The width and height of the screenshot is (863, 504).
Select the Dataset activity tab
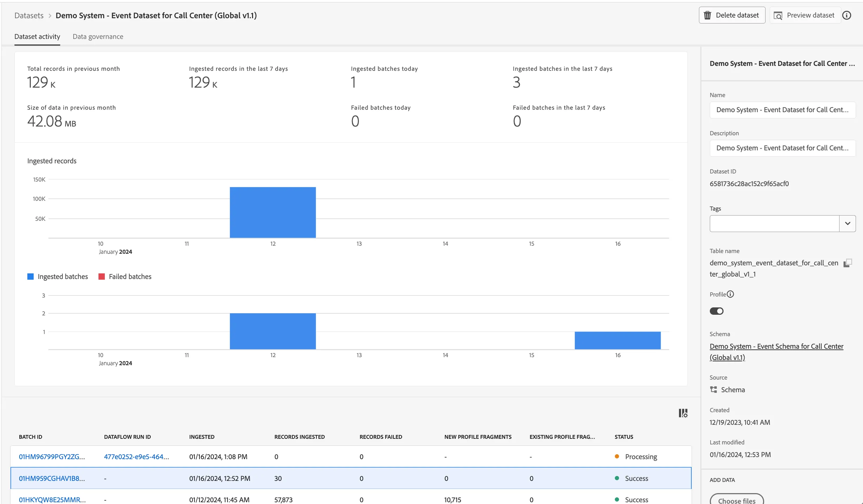tap(37, 36)
